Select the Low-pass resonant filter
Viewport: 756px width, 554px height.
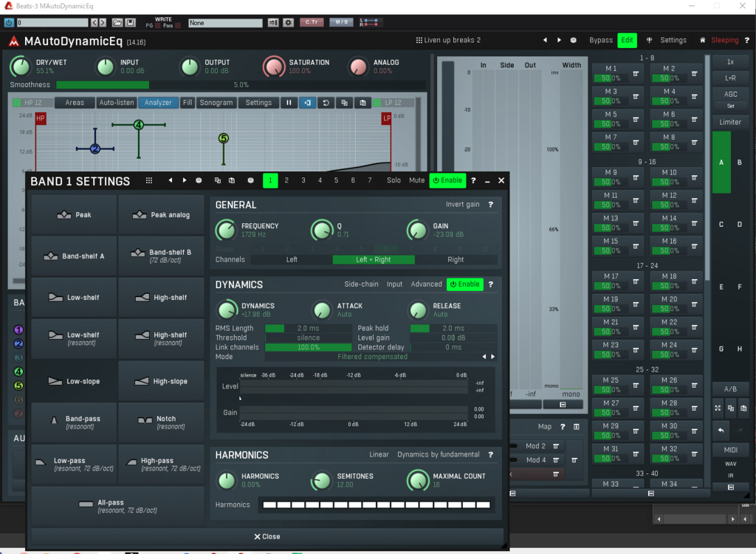74,464
